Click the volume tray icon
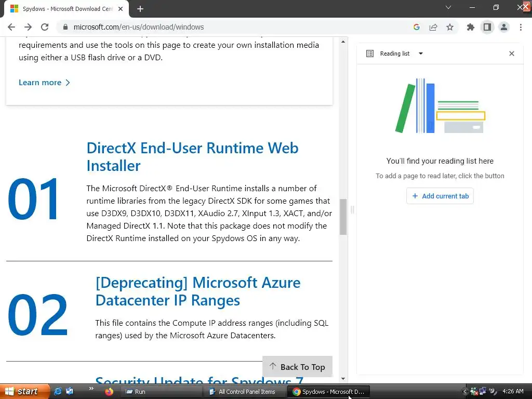 [493, 392]
